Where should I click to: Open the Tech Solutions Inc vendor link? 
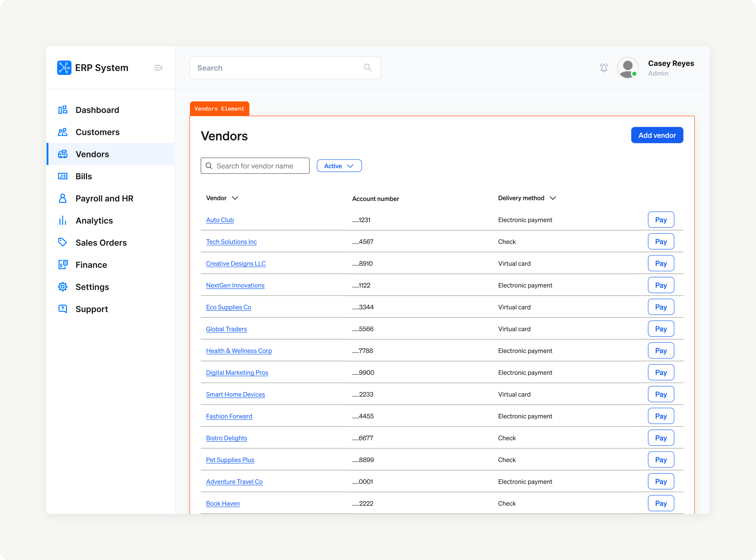pyautogui.click(x=231, y=242)
